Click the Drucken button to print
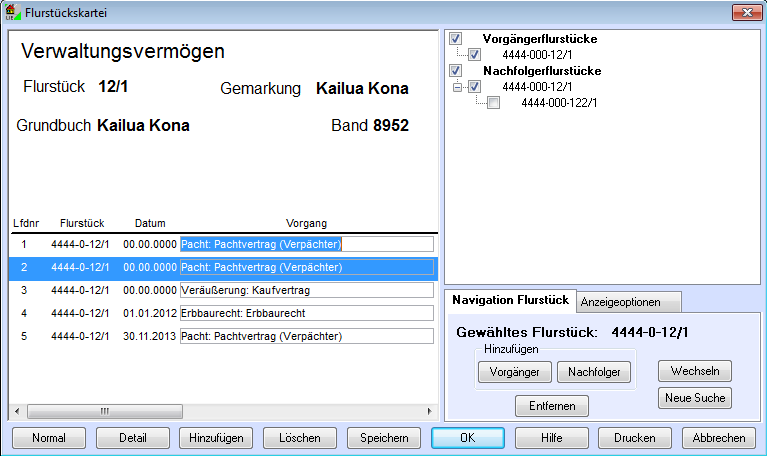Screen dimensions: 767x456 [x=635, y=438]
